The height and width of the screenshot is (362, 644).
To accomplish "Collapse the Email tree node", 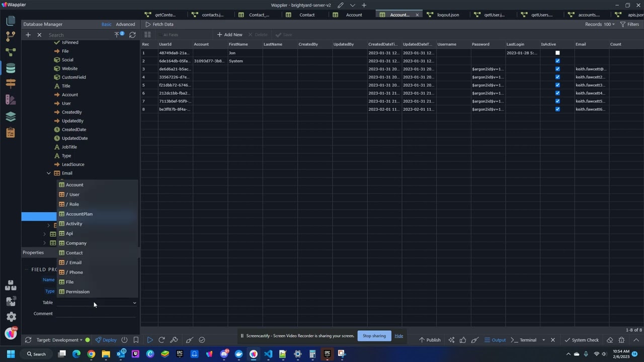I will coord(49,173).
